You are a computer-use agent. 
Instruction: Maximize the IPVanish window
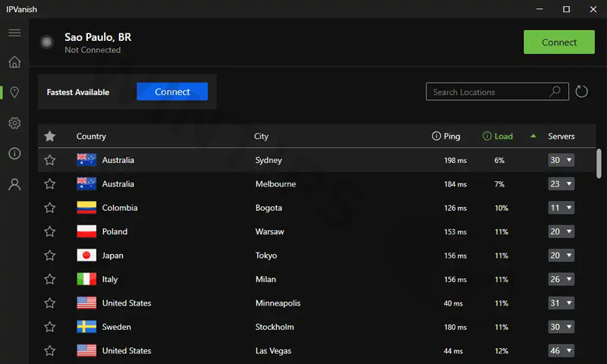(566, 9)
